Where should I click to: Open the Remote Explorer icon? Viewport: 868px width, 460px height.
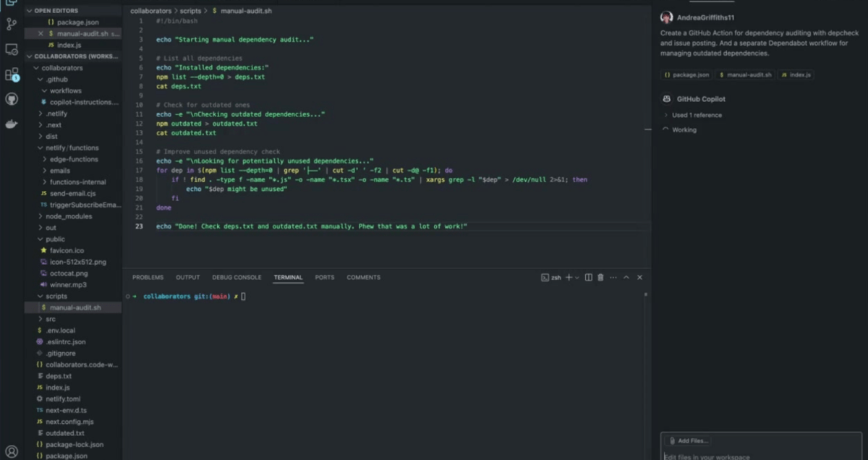point(11,49)
